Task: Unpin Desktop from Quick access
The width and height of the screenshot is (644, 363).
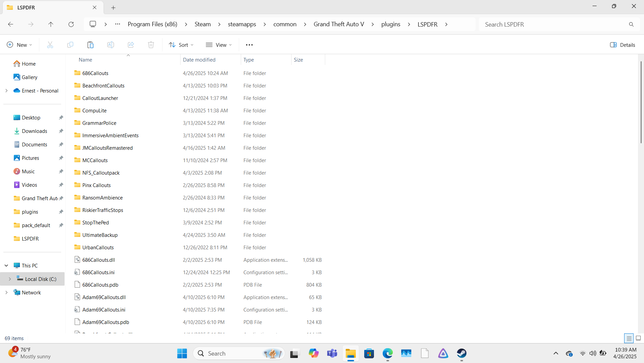Action: (x=61, y=117)
